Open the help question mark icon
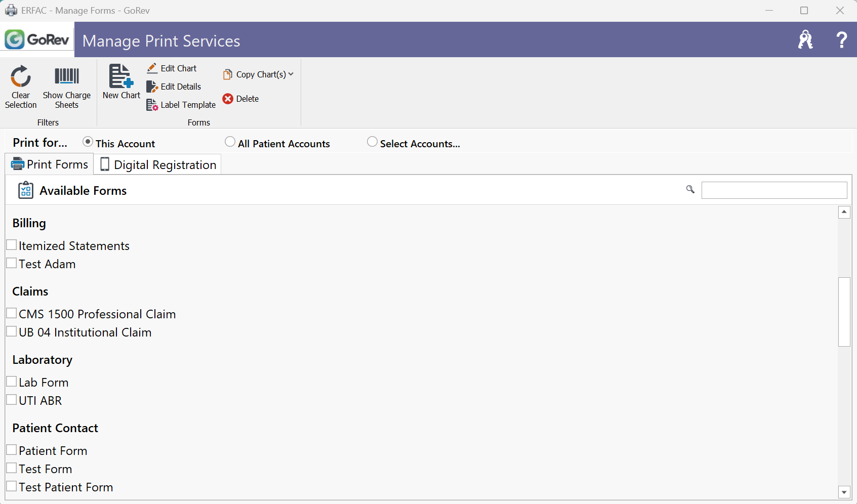The width and height of the screenshot is (857, 504). (x=841, y=39)
